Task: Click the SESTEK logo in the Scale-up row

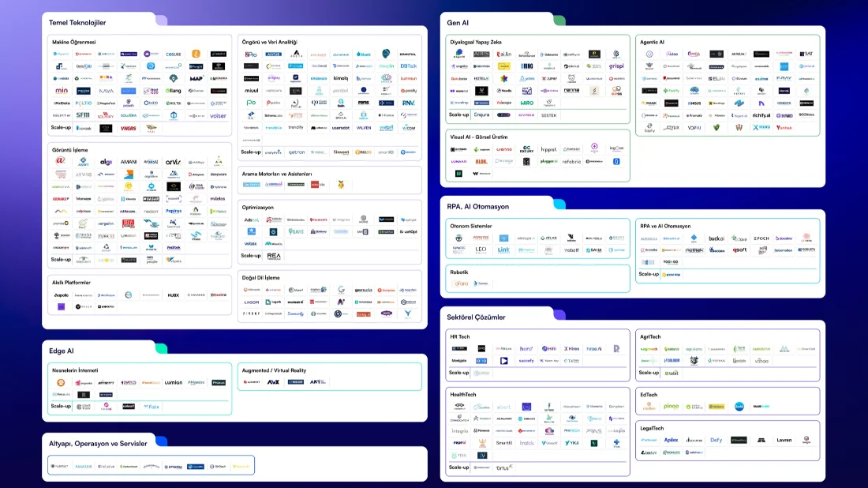Action: point(548,115)
